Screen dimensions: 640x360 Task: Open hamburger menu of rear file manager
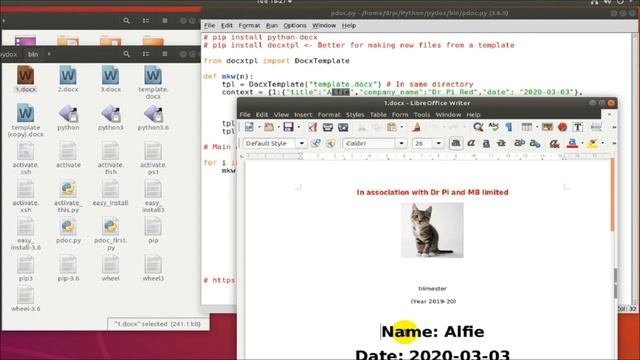point(164,20)
